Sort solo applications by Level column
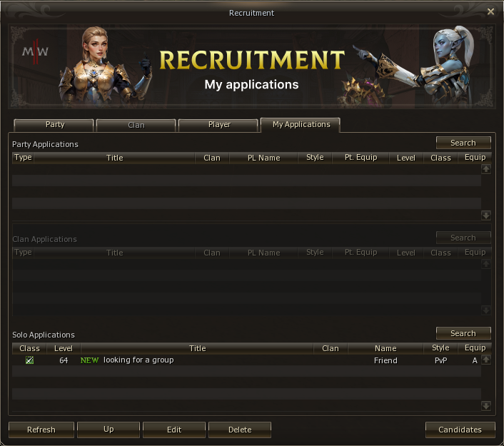 pyautogui.click(x=64, y=348)
